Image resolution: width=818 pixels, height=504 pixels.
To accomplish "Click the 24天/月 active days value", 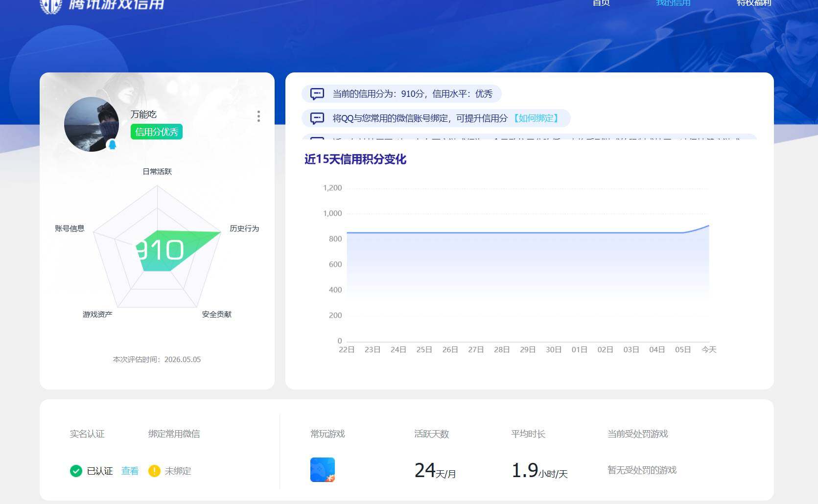I will pyautogui.click(x=435, y=471).
